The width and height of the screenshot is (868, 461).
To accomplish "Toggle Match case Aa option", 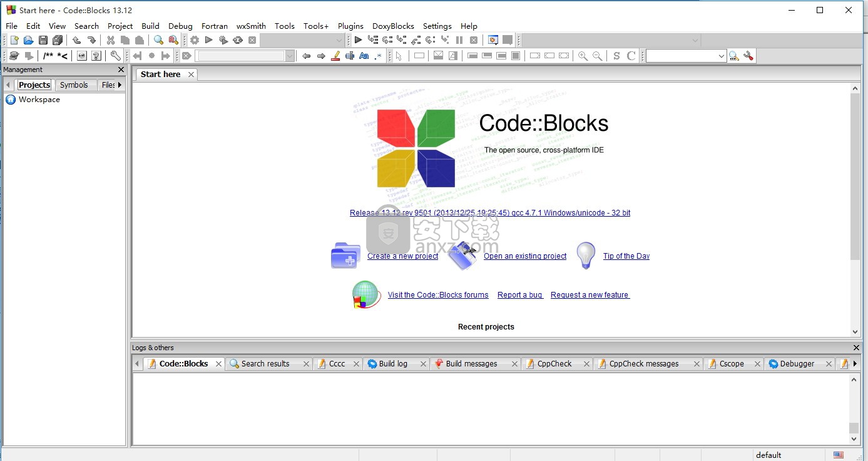I will [x=364, y=56].
